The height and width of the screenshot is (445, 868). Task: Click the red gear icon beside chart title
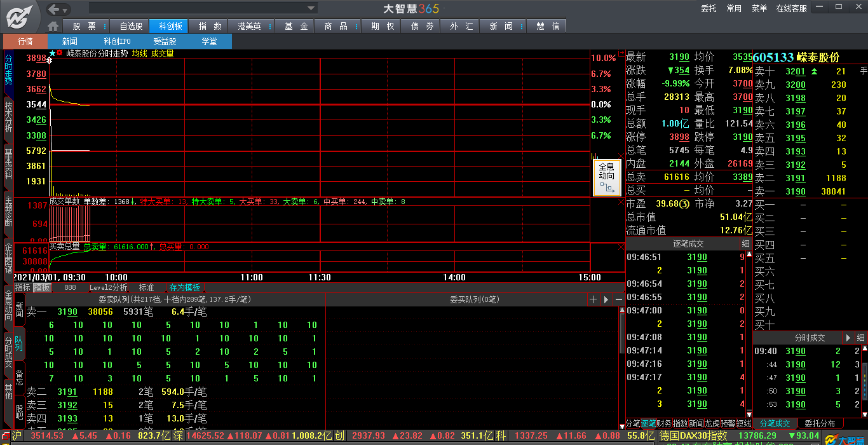point(60,53)
